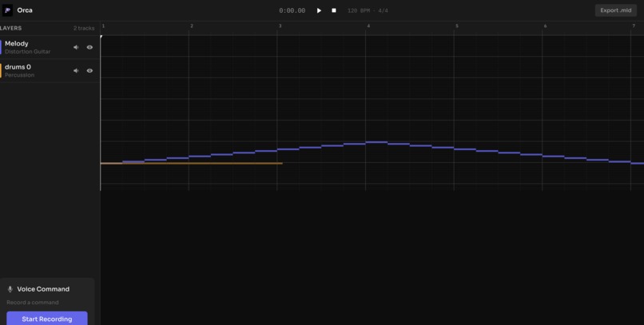644x325 pixels.
Task: Click the '2 tracks' count label
Action: tap(84, 28)
